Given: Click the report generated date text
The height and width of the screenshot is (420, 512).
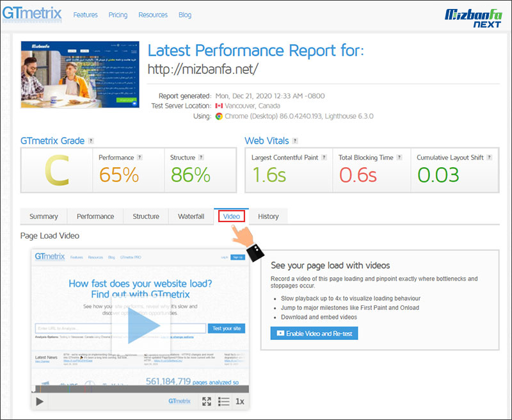Looking at the screenshot, I should tap(270, 96).
